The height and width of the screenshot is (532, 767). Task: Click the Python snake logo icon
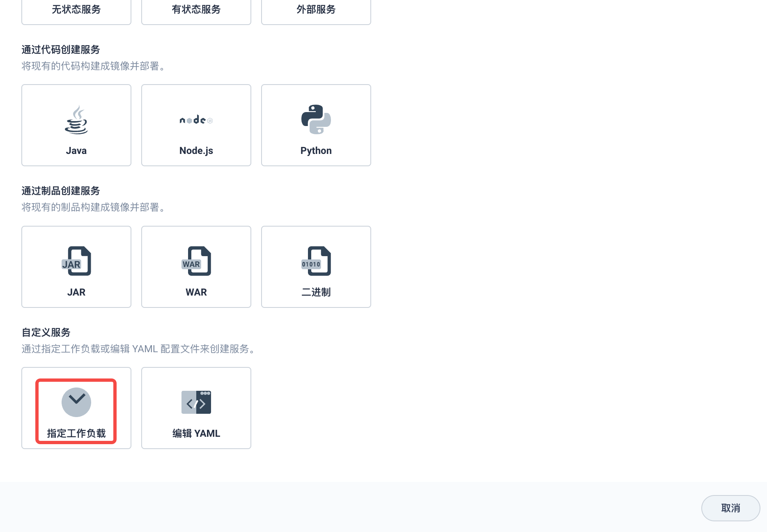pos(316,119)
